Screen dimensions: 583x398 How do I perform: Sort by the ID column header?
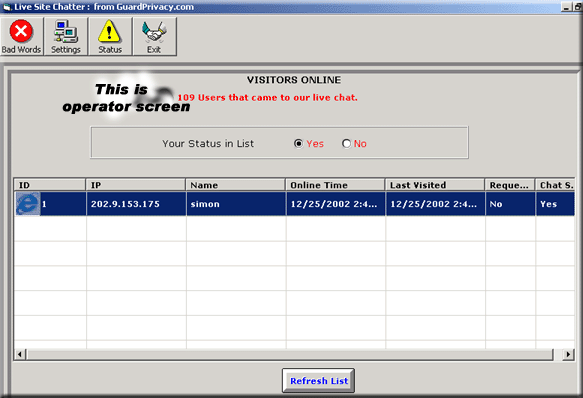(x=50, y=185)
